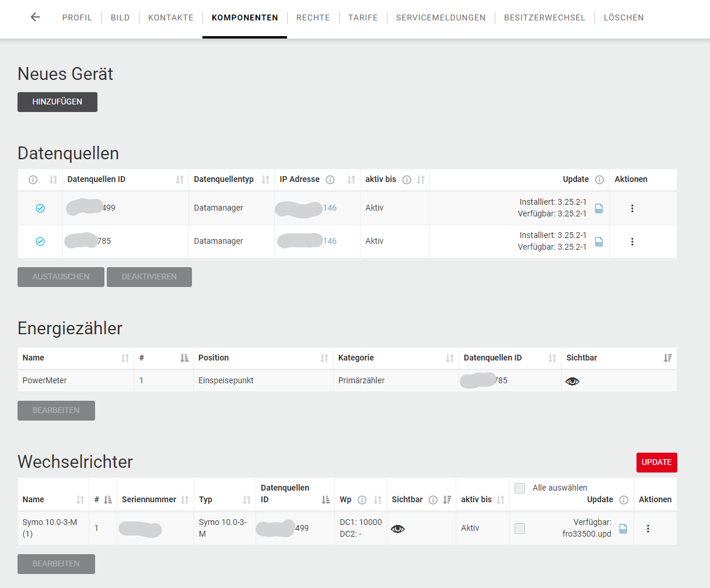Viewport: 710px width, 588px height.
Task: Click BEARBEITEN under Energiezähler
Action: tap(56, 411)
